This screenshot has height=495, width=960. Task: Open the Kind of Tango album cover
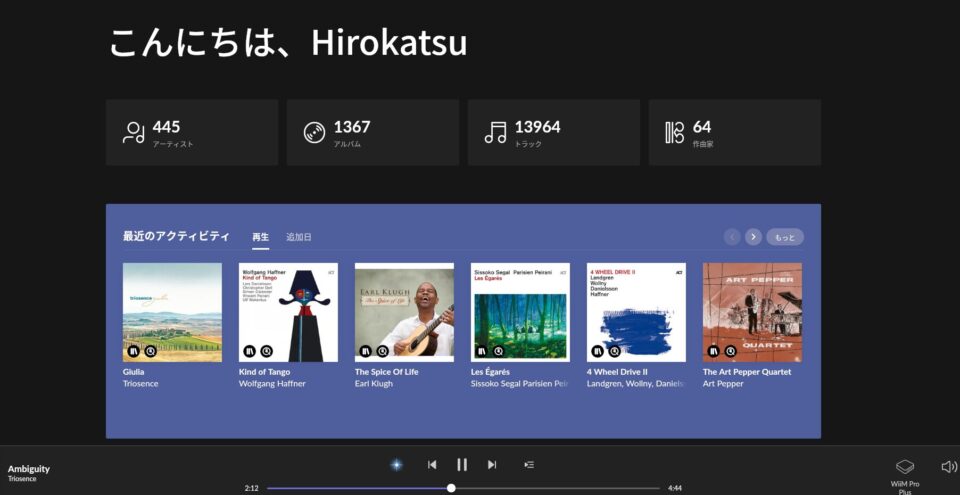288,312
